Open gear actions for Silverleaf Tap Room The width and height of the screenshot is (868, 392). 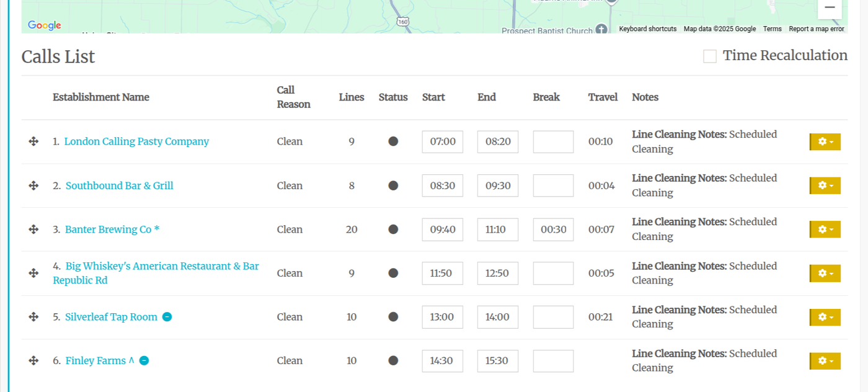(825, 317)
